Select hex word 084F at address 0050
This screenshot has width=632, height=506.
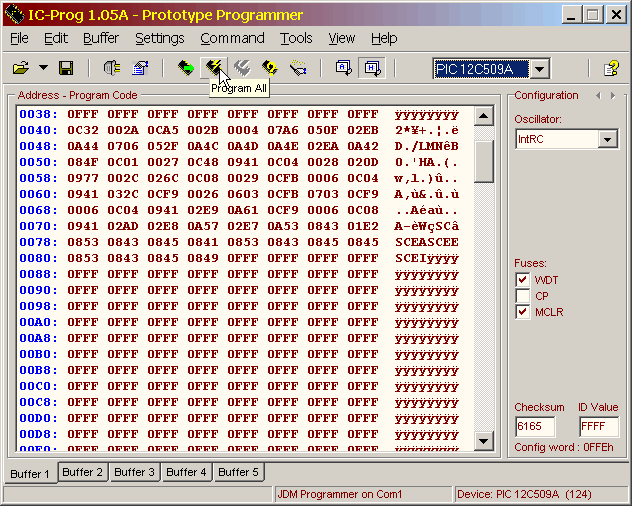83,162
